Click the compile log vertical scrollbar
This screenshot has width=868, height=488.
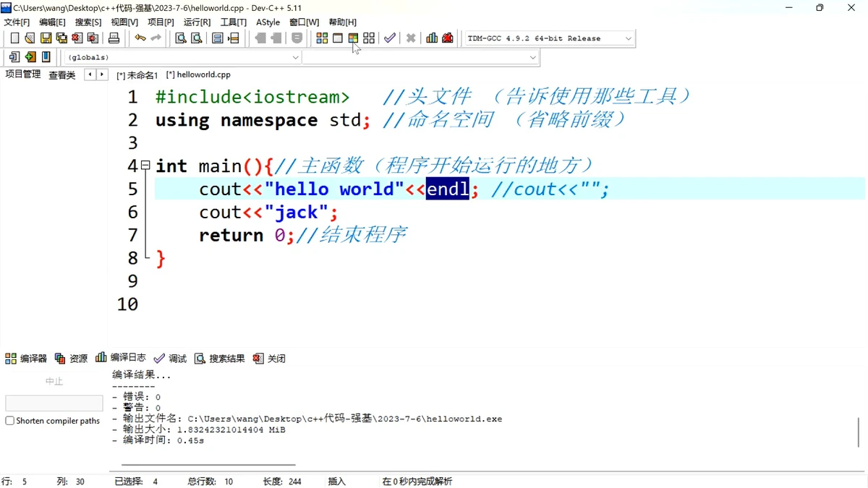(x=859, y=432)
